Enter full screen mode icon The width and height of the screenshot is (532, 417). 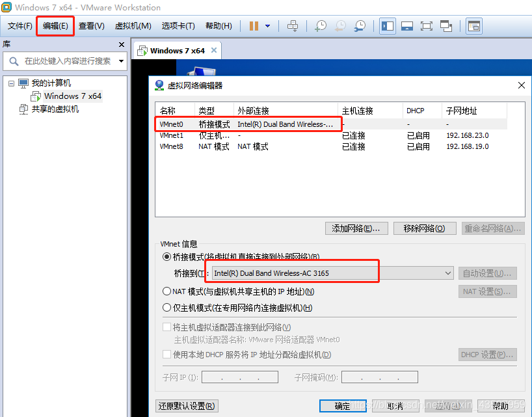[x=426, y=26]
